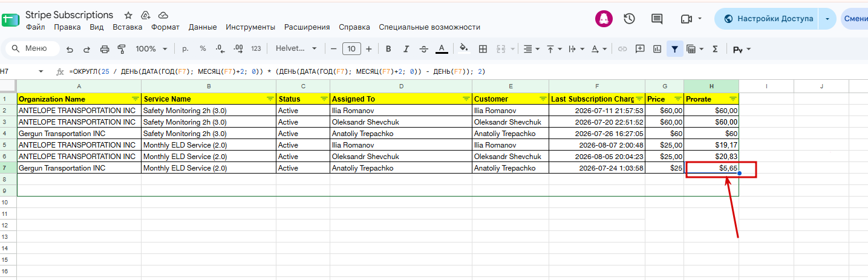The height and width of the screenshot is (280, 868).
Task: Open the Файл menu
Action: click(x=36, y=27)
